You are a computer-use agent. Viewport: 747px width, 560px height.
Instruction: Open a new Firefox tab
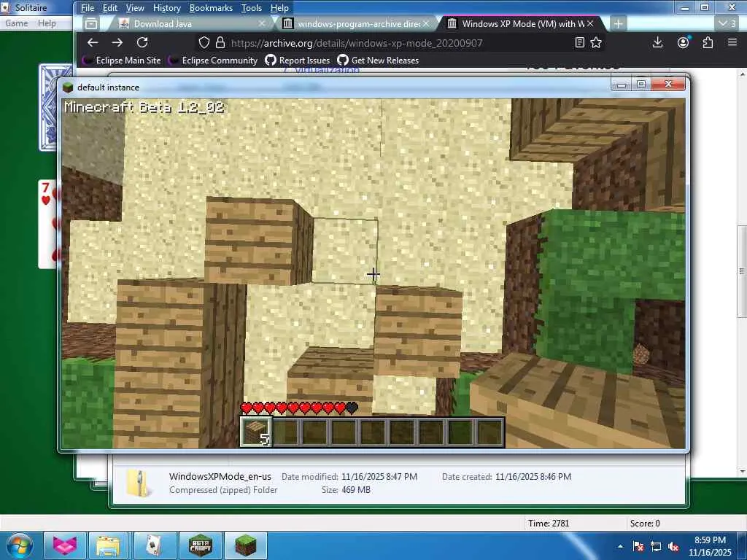pos(618,24)
